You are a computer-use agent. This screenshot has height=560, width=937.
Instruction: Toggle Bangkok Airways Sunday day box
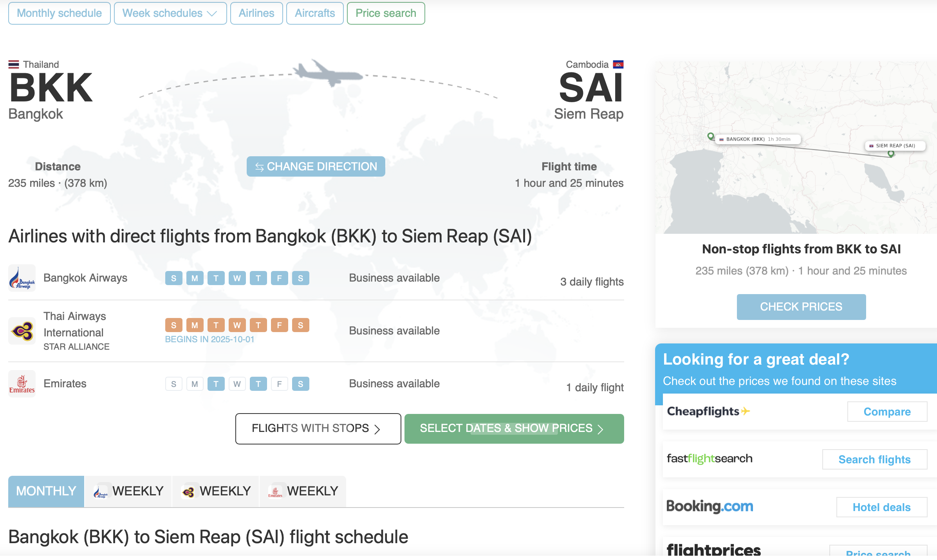[174, 278]
